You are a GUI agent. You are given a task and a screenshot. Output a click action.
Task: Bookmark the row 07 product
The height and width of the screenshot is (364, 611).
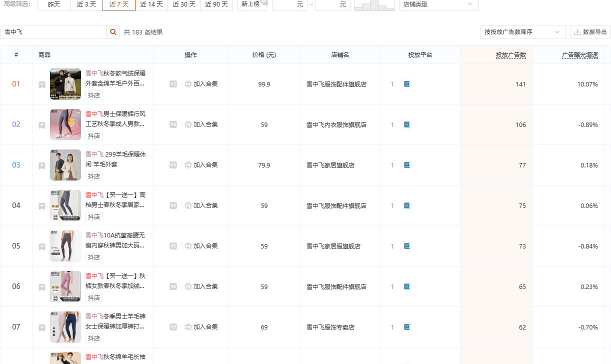click(x=42, y=327)
